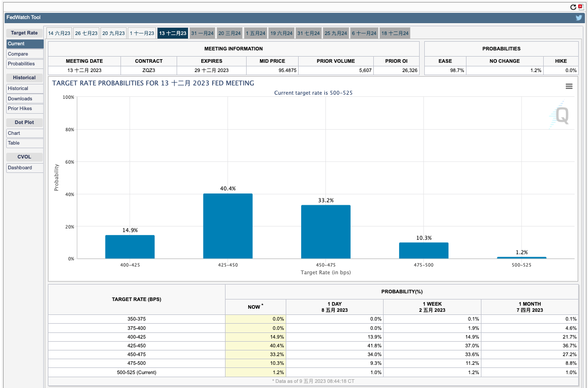
Task: Click the 500-525 (Current) row label
Action: tap(136, 373)
